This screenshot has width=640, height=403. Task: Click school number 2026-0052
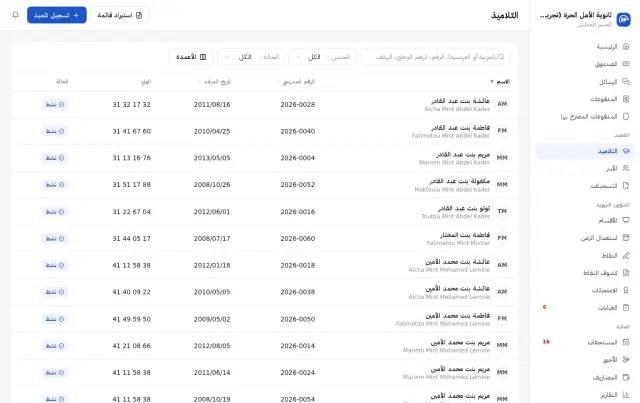pos(298,185)
